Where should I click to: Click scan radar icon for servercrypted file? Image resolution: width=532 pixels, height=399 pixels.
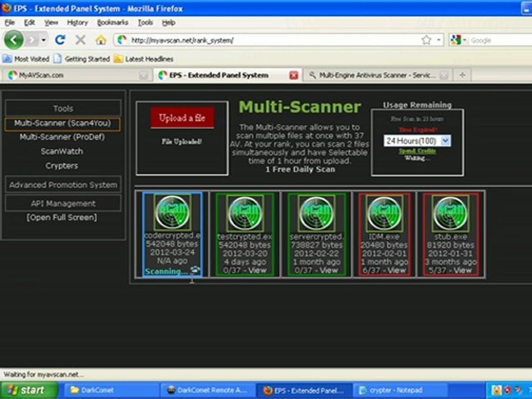pos(316,213)
